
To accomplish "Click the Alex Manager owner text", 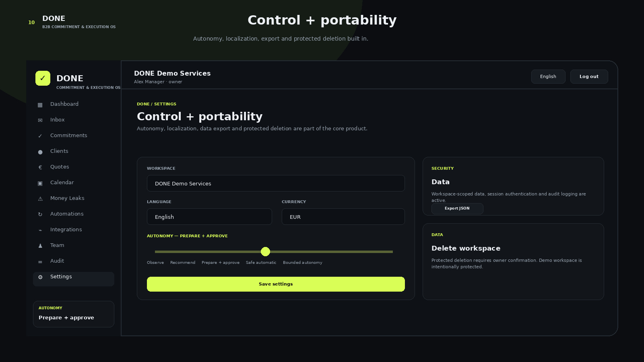I will coord(158,82).
